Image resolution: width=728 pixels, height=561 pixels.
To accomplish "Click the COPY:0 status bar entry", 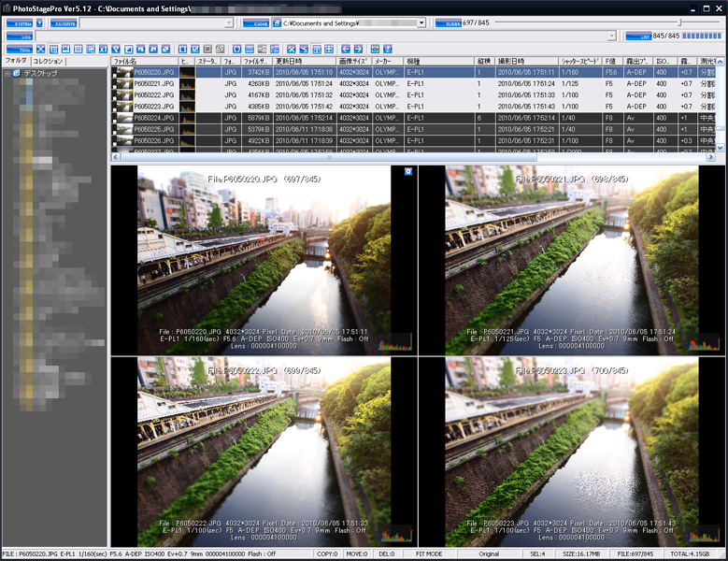I will point(327,554).
